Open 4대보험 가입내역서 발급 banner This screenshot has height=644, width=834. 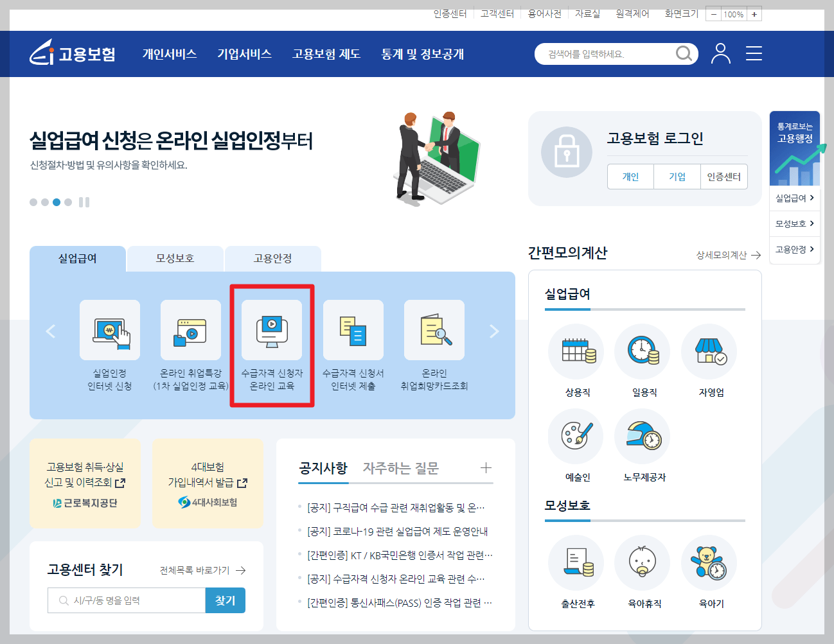[x=208, y=483]
